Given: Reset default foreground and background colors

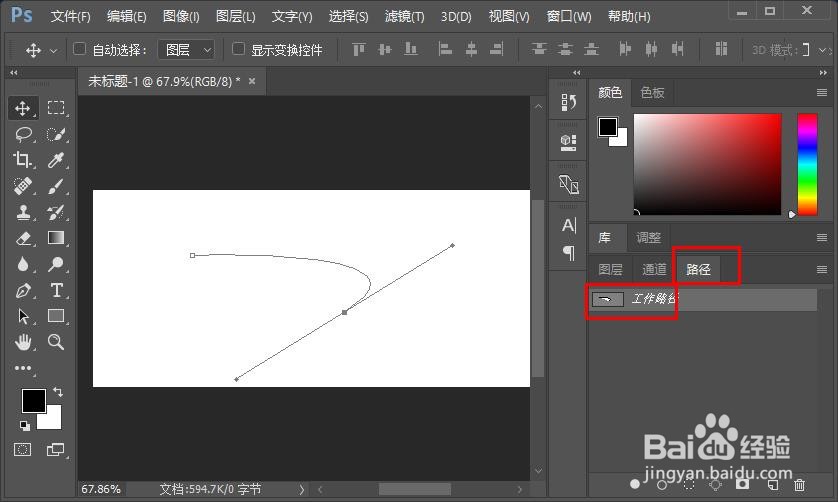Looking at the screenshot, I should pos(25,426).
